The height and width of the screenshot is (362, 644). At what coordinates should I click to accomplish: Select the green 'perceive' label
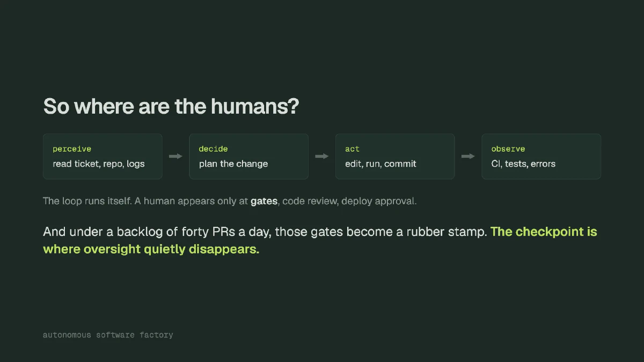tap(72, 149)
